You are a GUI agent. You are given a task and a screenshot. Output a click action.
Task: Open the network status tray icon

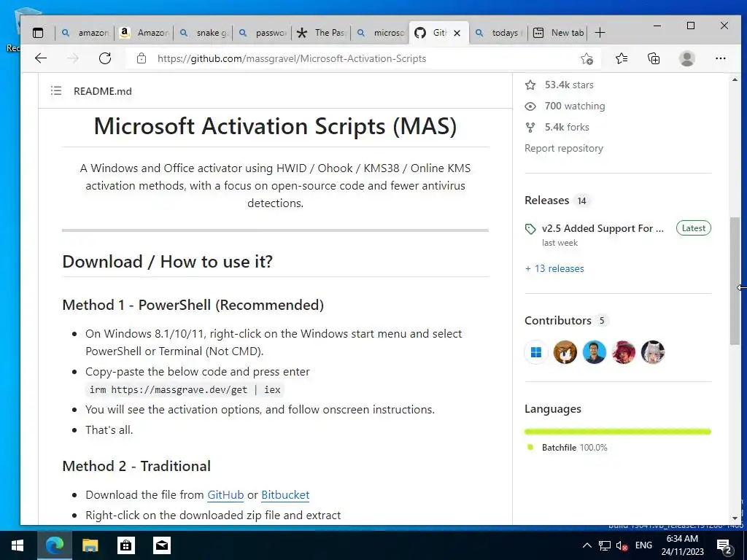[605, 545]
